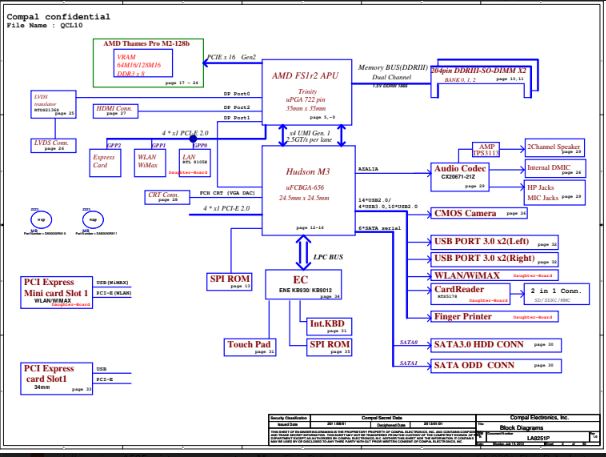Click the Compal Electronics, Inc. title cell

tap(539, 418)
